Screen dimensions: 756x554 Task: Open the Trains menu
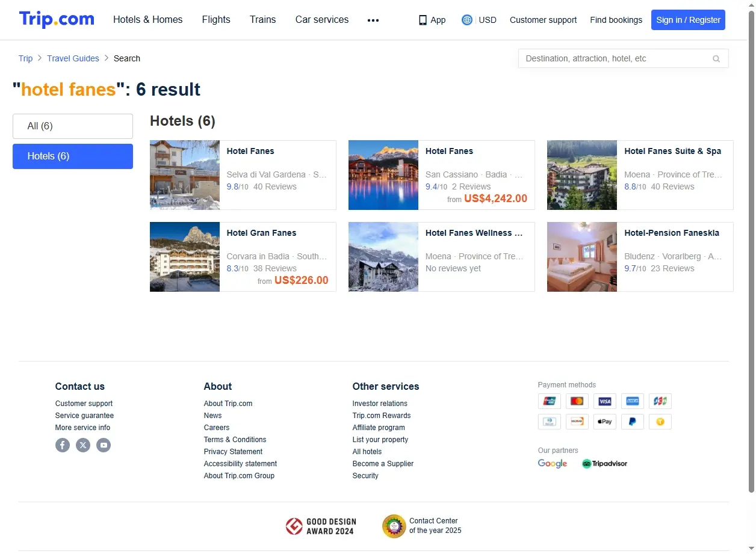pos(263,20)
